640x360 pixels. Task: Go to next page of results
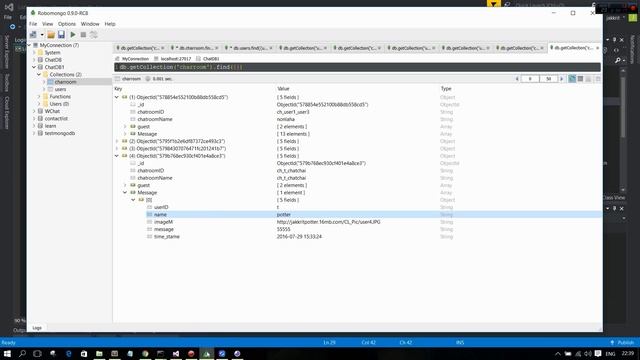[562, 79]
